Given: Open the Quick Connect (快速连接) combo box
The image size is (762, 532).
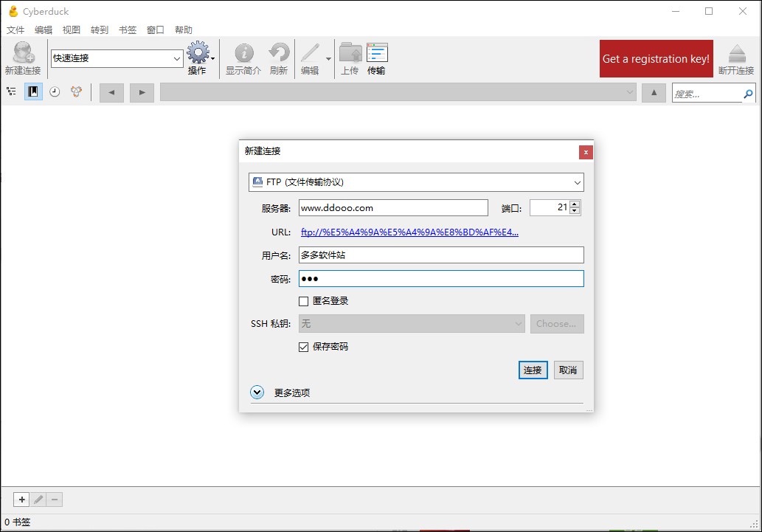Looking at the screenshot, I should pyautogui.click(x=117, y=59).
